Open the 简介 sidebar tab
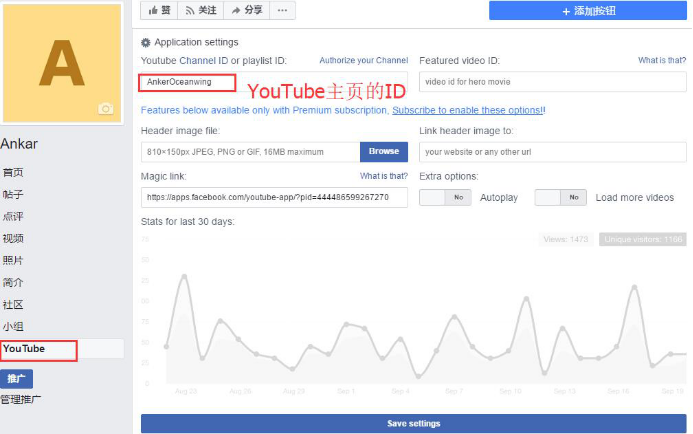This screenshot has height=434, width=693. pos(13,282)
